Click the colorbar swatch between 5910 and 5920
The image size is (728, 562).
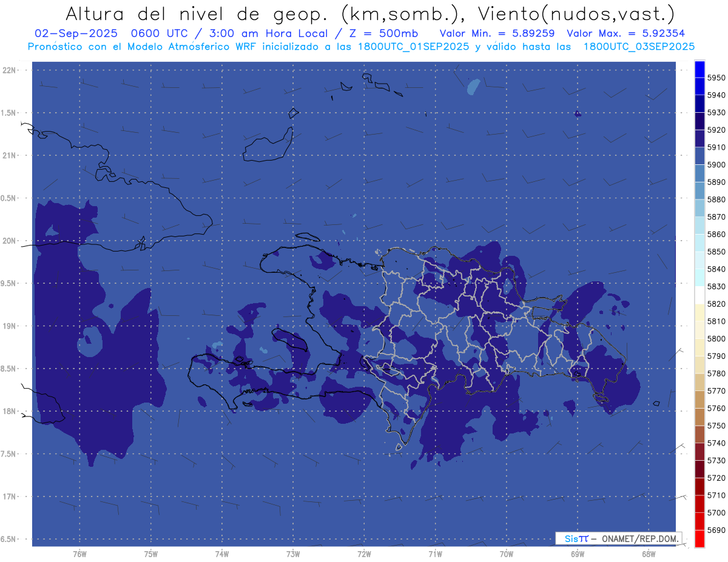699,138
